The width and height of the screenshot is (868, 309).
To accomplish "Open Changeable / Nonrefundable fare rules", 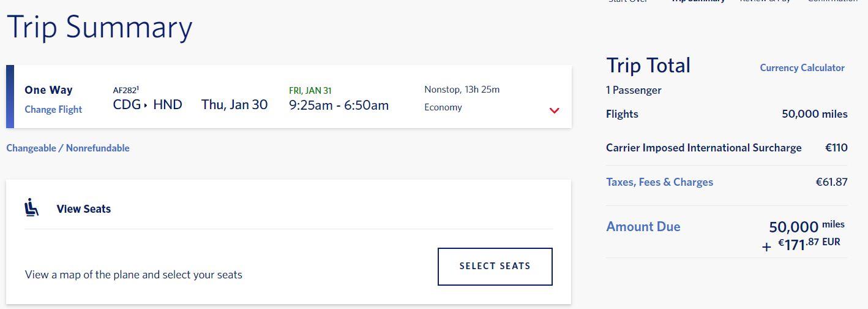I will pos(68,148).
